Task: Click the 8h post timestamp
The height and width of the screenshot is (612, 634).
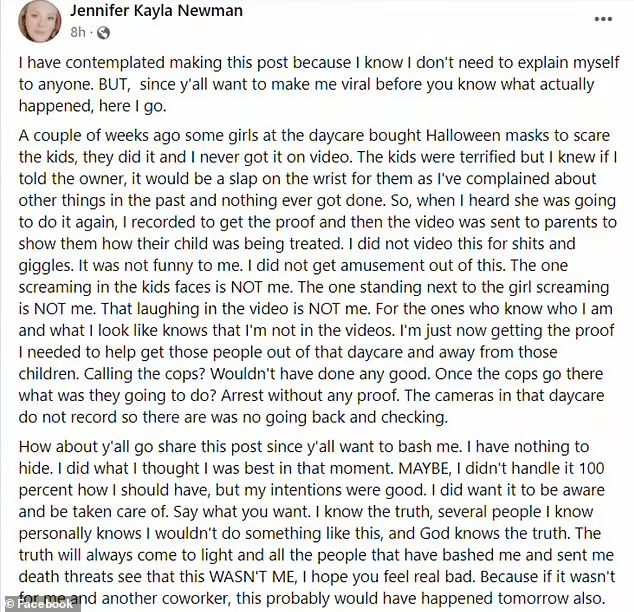Action: [78, 32]
